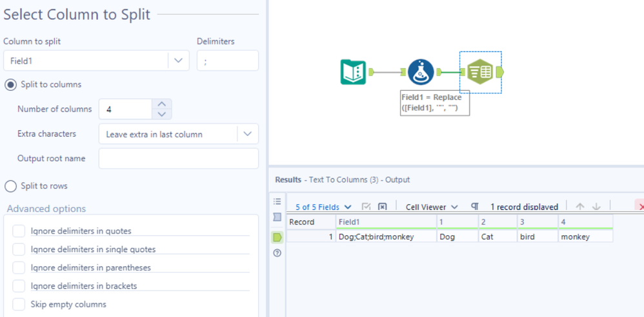Select the Text Input tool on canvas
The width and height of the screenshot is (644, 317).
pos(353,72)
